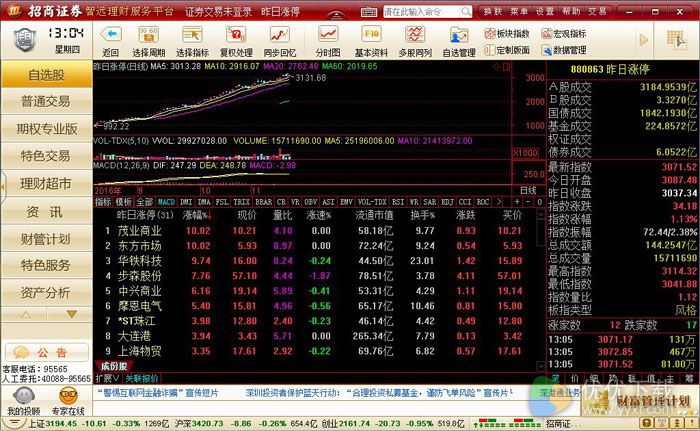Expand sidebar menu down arrow
The image size is (700, 431).
pyautogui.click(x=71, y=314)
